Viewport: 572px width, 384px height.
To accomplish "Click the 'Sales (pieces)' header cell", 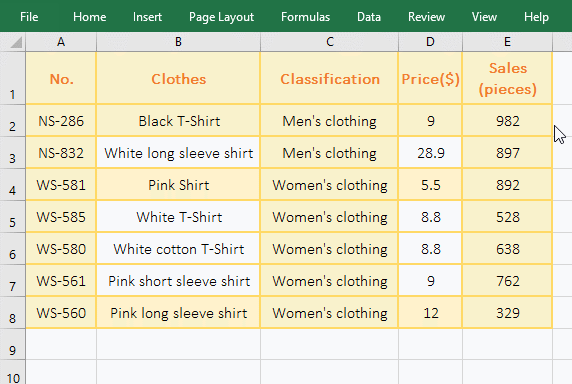I will (x=507, y=78).
